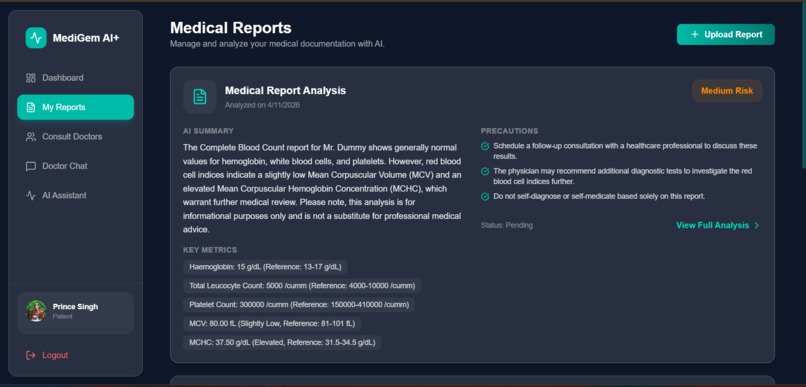
Task: Click check icon beside 'Do not self-diagnose'
Action: tap(485, 196)
